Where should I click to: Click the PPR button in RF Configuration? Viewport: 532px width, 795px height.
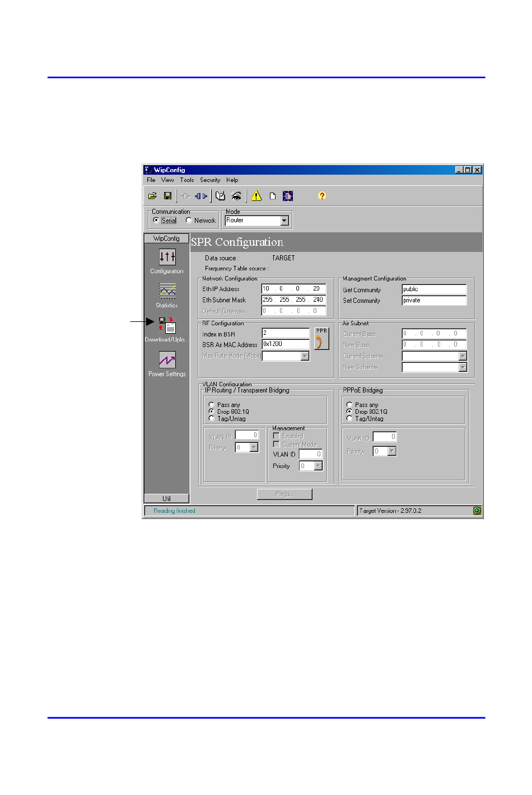pyautogui.click(x=321, y=339)
